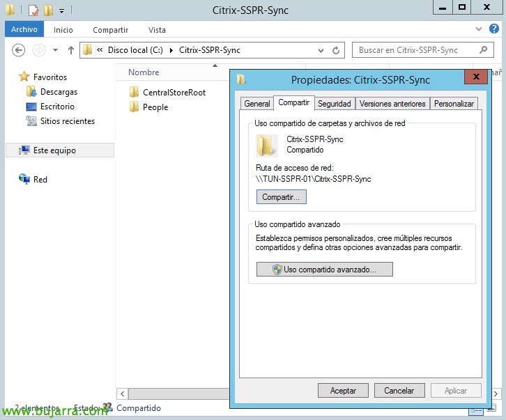Select the CentralStoreRoot folder

pos(174,93)
